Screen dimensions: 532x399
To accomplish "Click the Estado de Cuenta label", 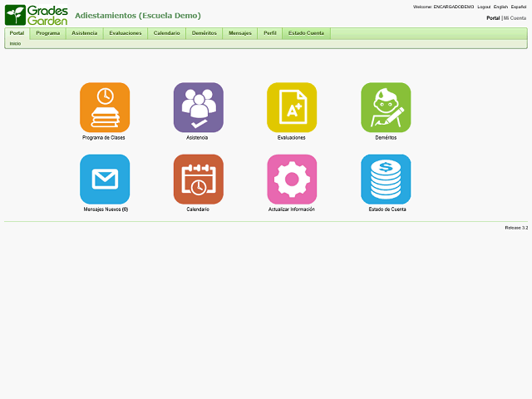I will pos(387,209).
